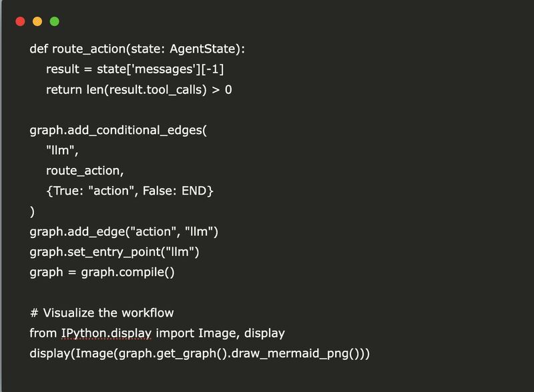Click the graph.add_edge("action", "llm") line
The width and height of the screenshot is (534, 392).
(x=123, y=232)
